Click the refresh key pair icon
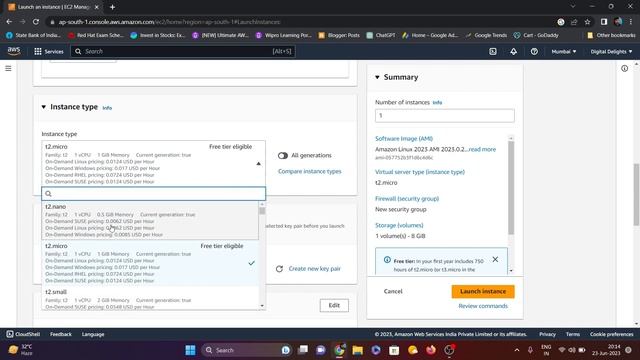Image resolution: width=640 pixels, height=360 pixels. (x=279, y=269)
